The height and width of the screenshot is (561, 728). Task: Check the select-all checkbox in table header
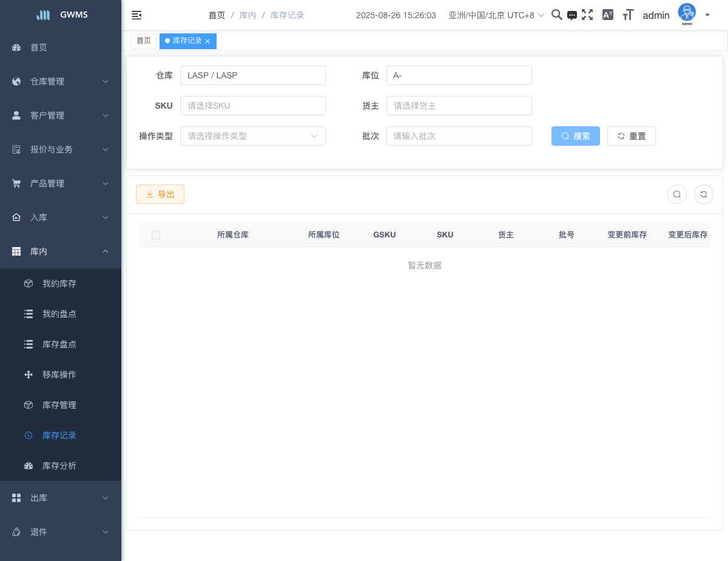point(156,235)
